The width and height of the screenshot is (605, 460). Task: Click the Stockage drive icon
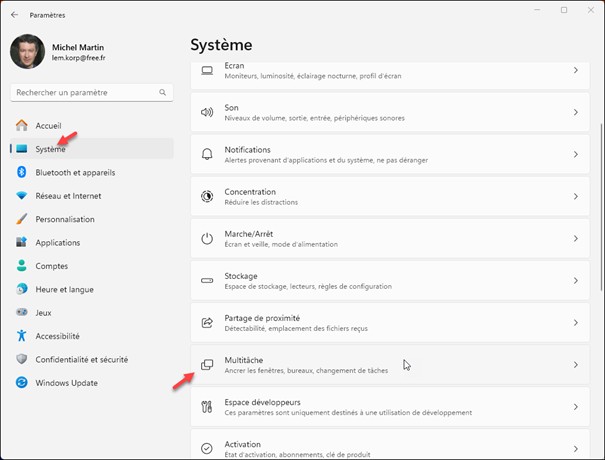[x=207, y=281]
